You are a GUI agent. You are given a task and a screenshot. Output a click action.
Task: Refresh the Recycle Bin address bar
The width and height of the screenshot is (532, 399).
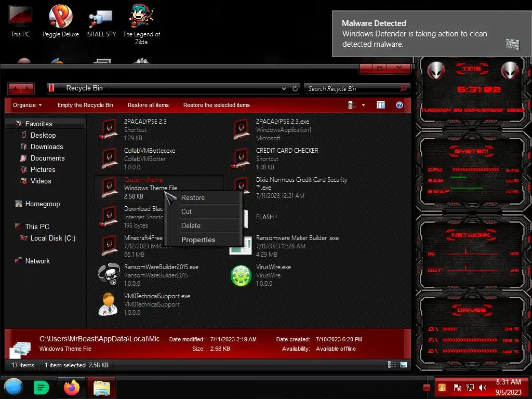[295, 88]
